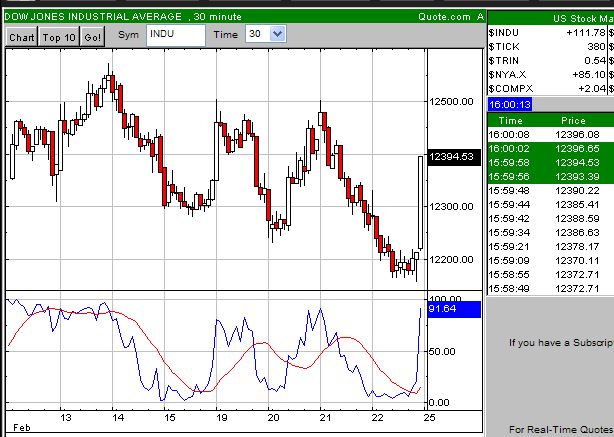The height and width of the screenshot is (437, 614).
Task: Click the Chart button
Action: [x=22, y=37]
